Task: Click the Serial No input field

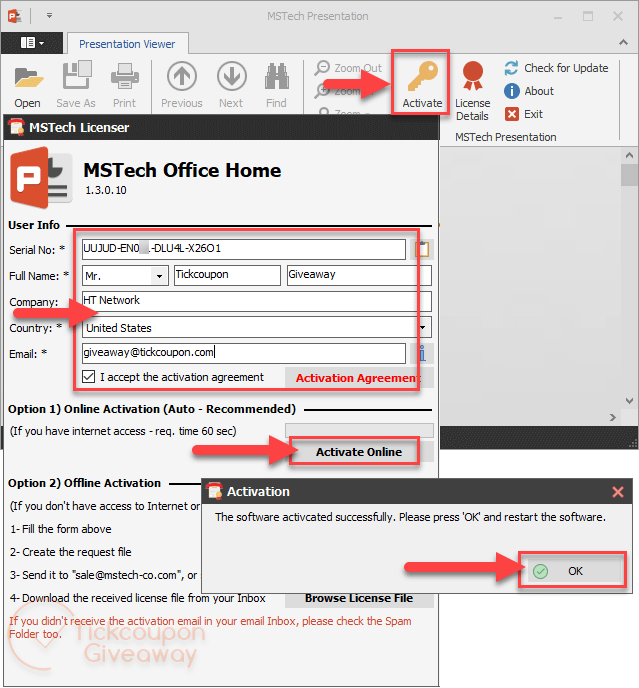Action: pyautogui.click(x=244, y=249)
